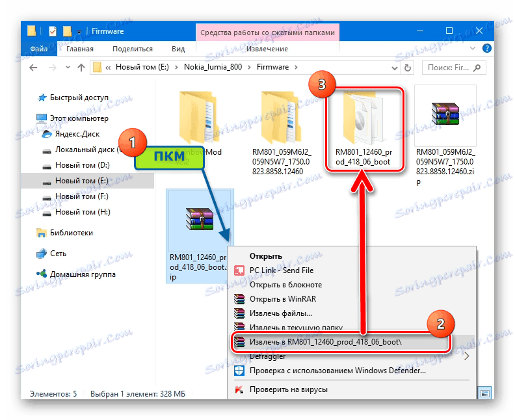The width and height of the screenshot is (515, 420).
Task: Open Сеть in the navigation pane
Action: click(58, 254)
